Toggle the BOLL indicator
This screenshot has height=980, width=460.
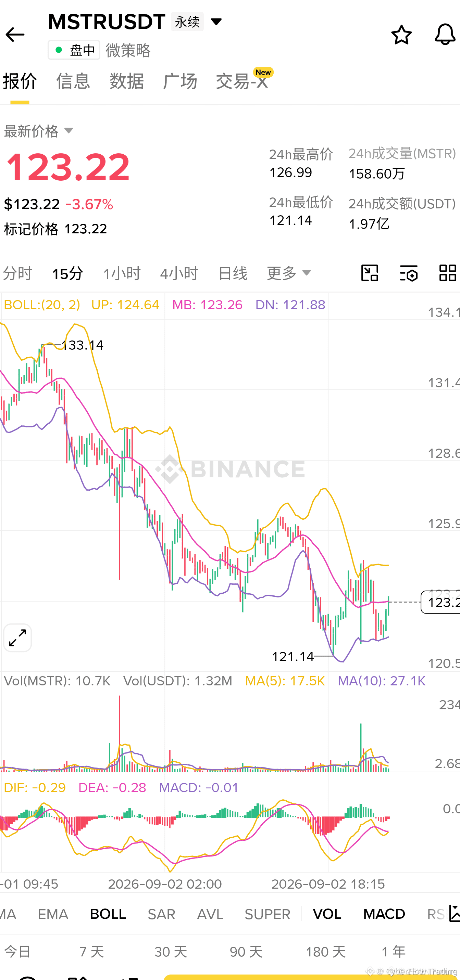(108, 914)
